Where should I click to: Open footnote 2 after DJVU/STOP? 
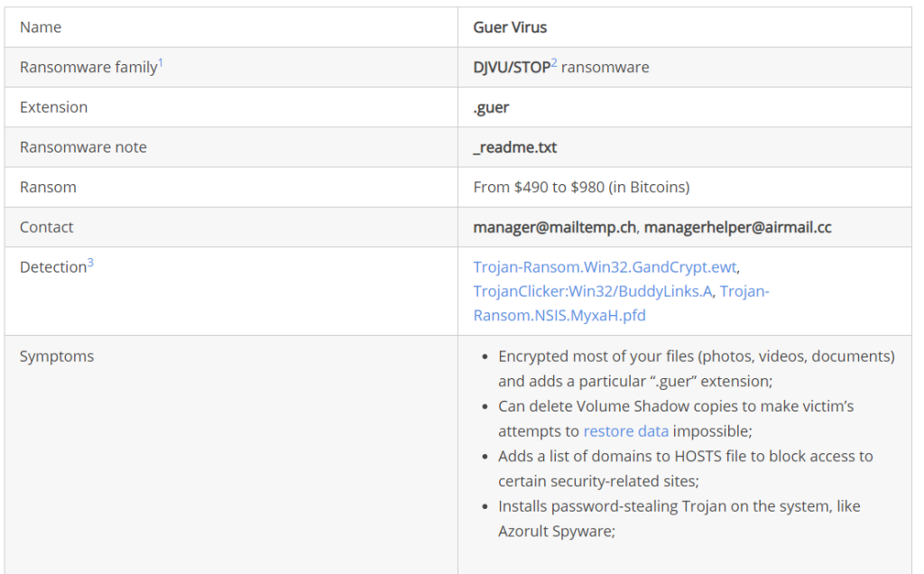(554, 62)
